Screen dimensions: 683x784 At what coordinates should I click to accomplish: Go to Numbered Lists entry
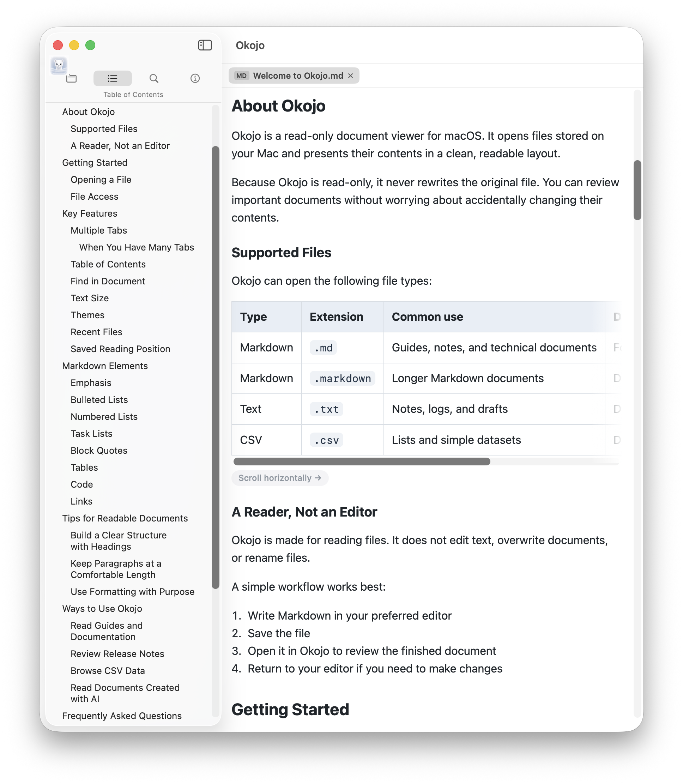click(104, 417)
